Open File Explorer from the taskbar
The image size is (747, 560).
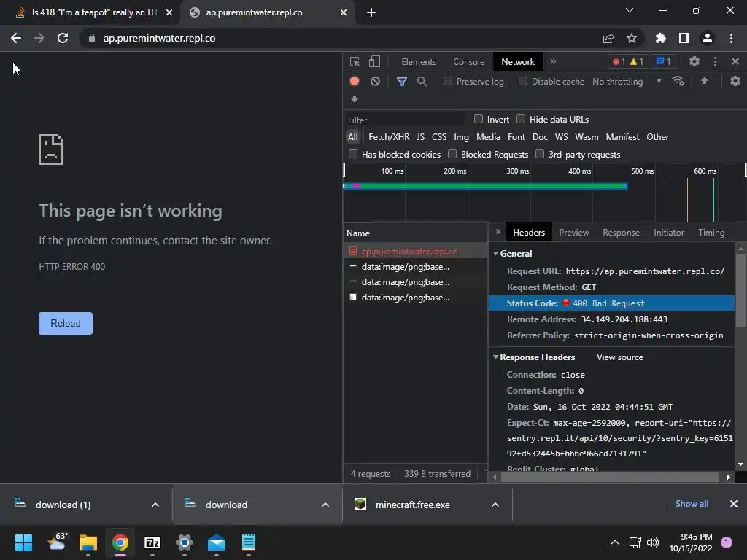coord(88,542)
